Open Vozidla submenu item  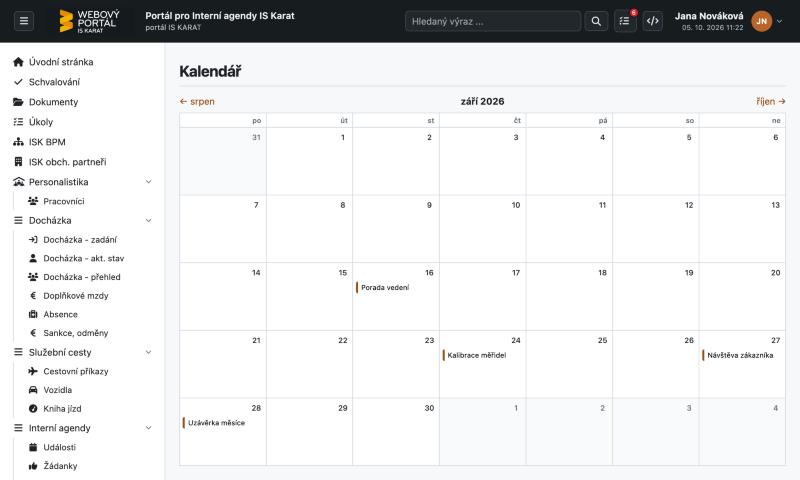[58, 390]
